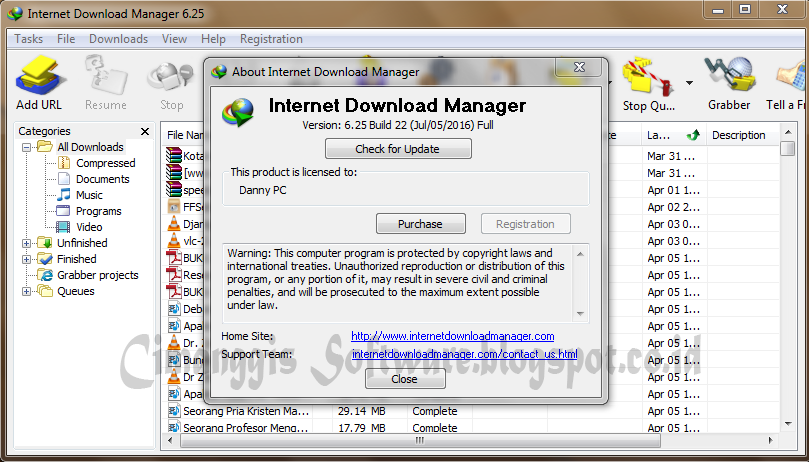
Task: Click the PDF icon of Res file
Action: (x=174, y=274)
